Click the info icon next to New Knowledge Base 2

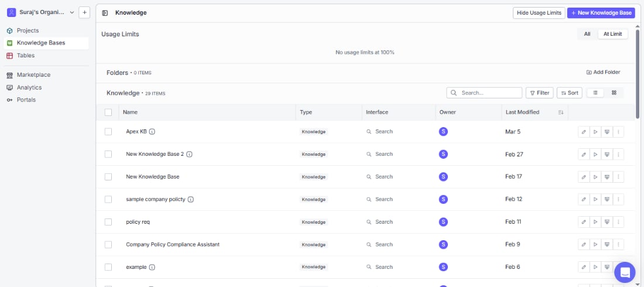click(x=189, y=154)
